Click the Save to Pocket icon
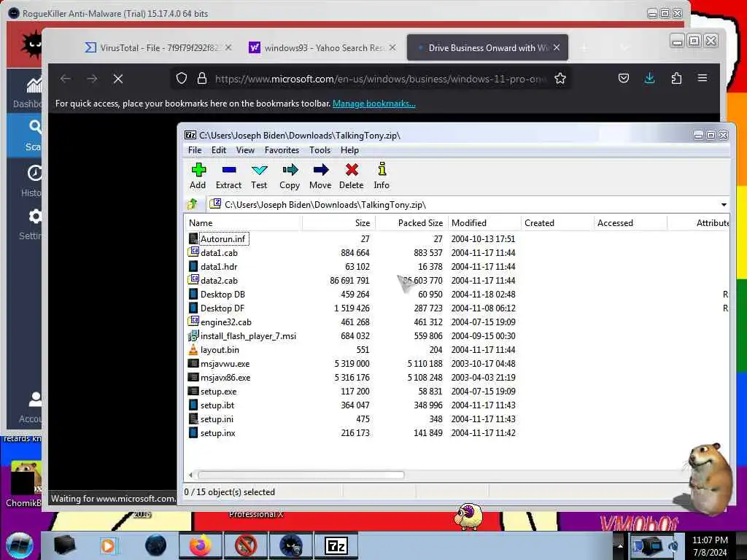The image size is (747, 560). [x=624, y=79]
